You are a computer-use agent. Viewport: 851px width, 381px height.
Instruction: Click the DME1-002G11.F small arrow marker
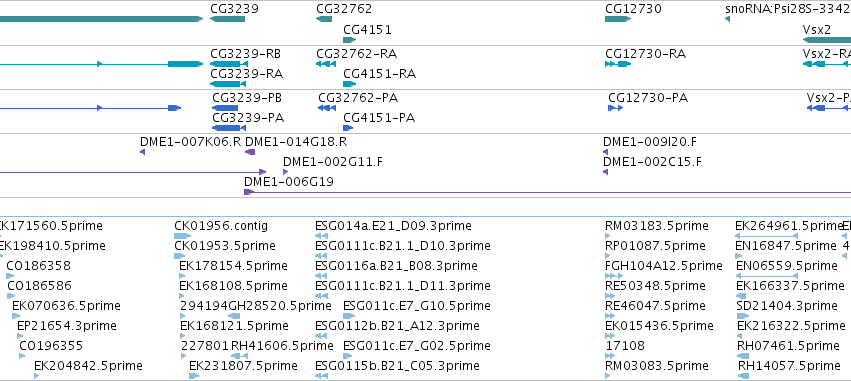point(285,172)
